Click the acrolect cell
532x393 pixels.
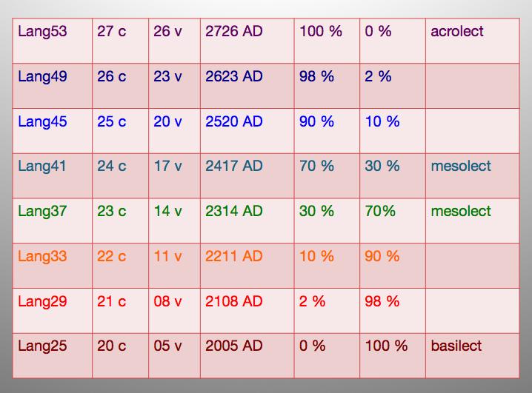click(457, 31)
